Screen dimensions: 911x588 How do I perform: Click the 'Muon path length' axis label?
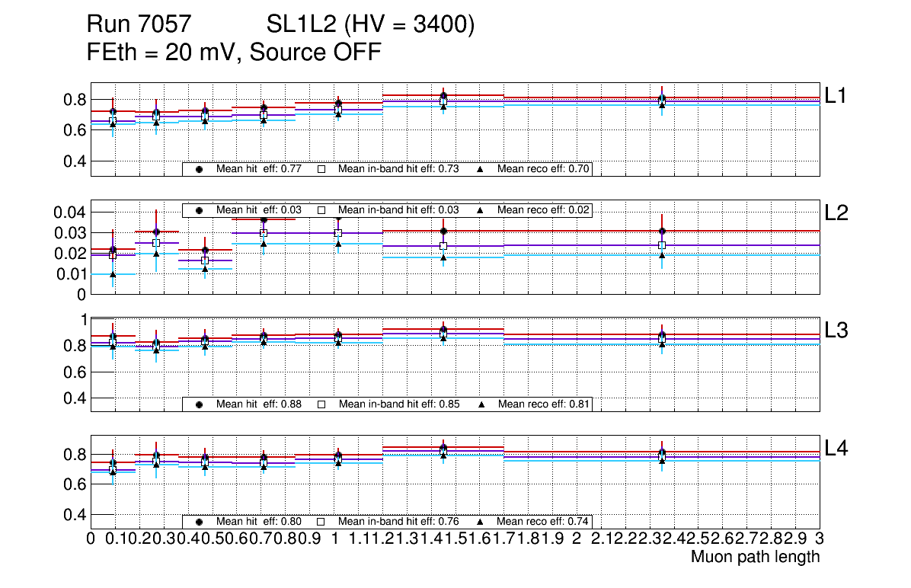(x=755, y=557)
